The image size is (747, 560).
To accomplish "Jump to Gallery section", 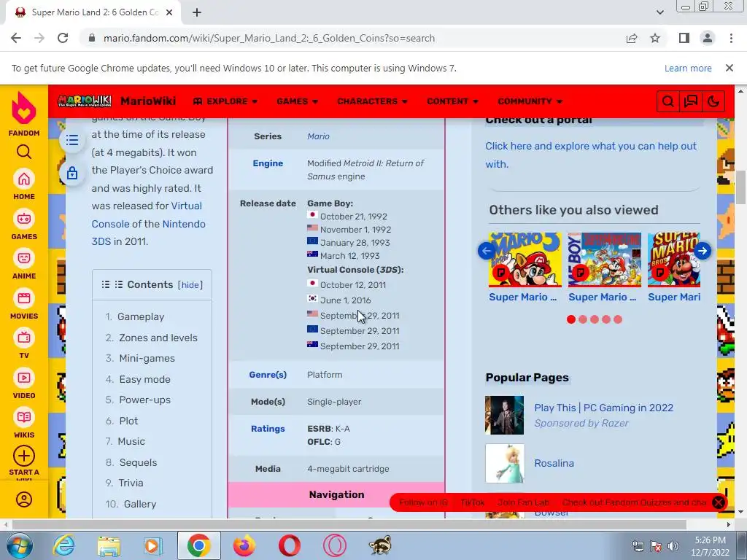I will (x=139, y=504).
